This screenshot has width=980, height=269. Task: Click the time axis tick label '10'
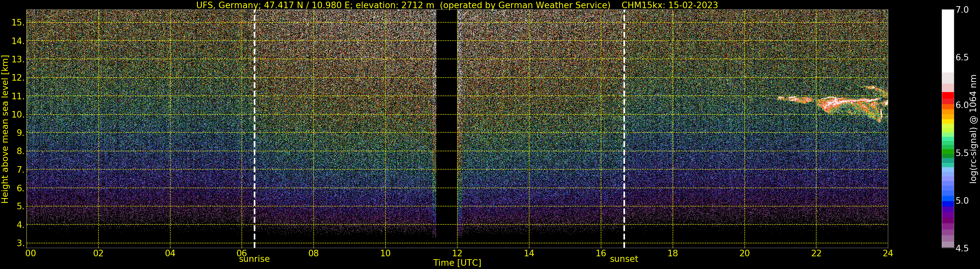(x=385, y=253)
